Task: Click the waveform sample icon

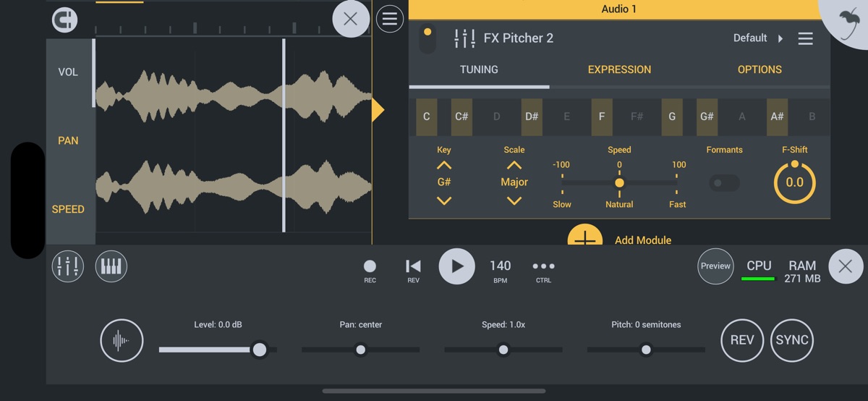Action: [122, 340]
